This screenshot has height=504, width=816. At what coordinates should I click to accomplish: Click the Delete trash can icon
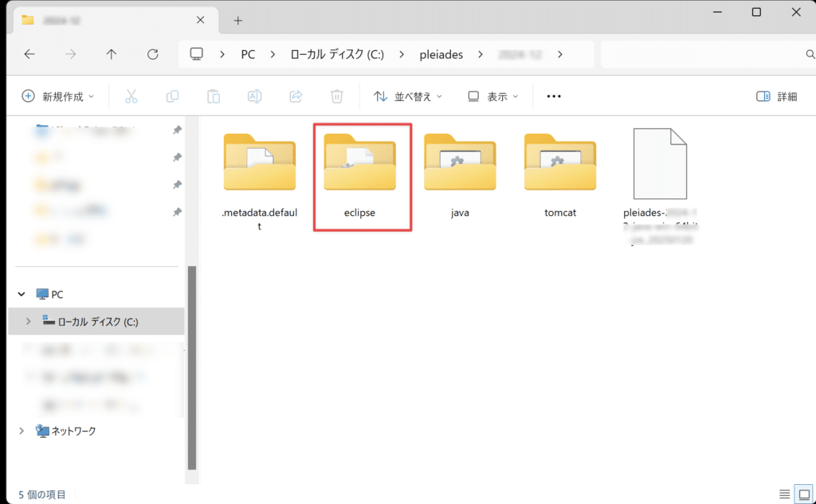(336, 96)
